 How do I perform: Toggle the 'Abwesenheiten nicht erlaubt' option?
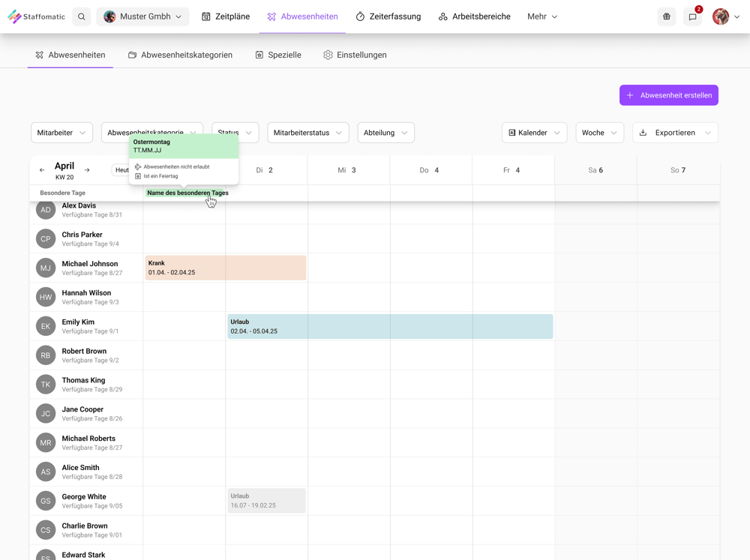click(178, 166)
